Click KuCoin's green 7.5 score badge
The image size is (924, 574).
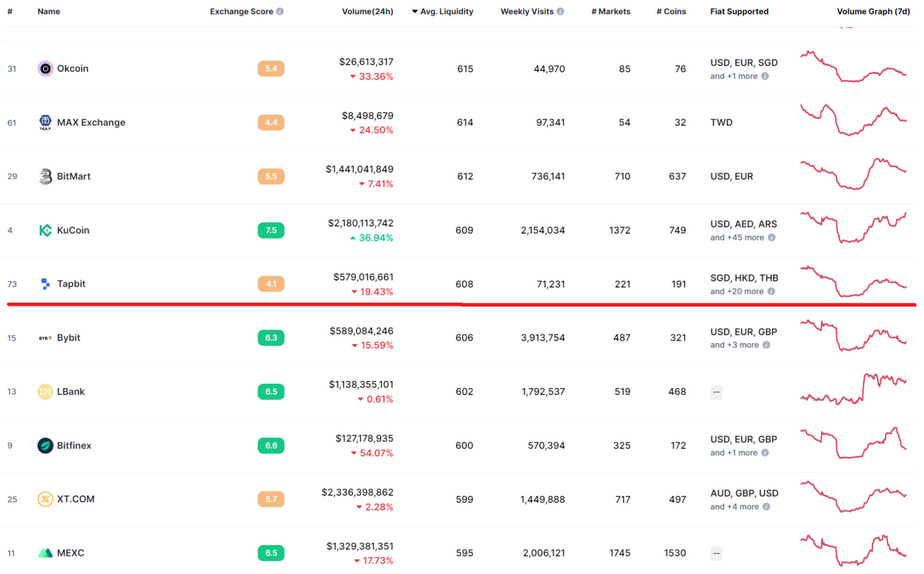[271, 230]
